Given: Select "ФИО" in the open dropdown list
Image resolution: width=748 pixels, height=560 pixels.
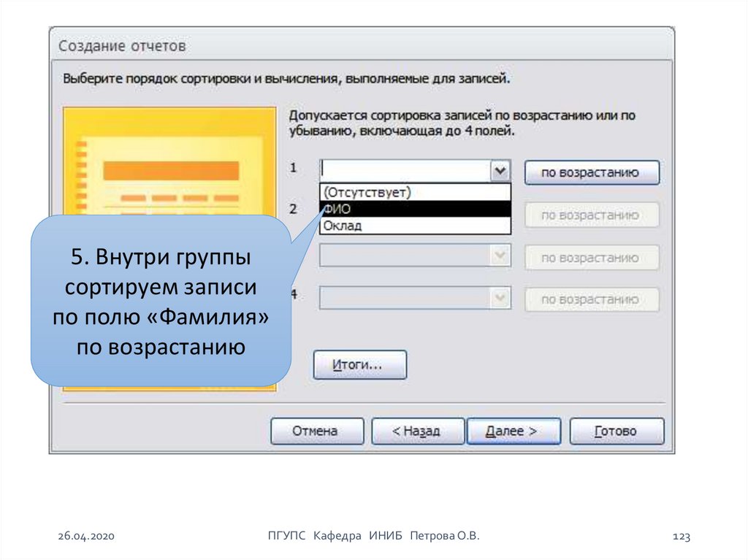Looking at the screenshot, I should (x=415, y=209).
